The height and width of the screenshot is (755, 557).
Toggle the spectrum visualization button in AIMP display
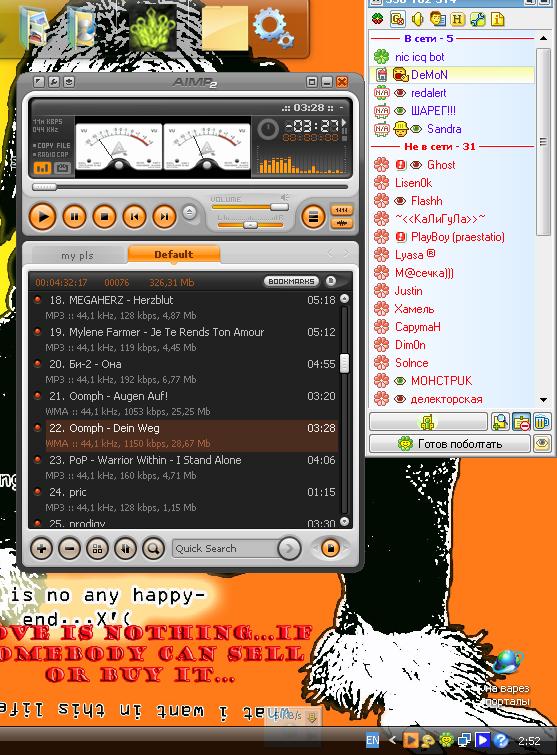click(42, 168)
